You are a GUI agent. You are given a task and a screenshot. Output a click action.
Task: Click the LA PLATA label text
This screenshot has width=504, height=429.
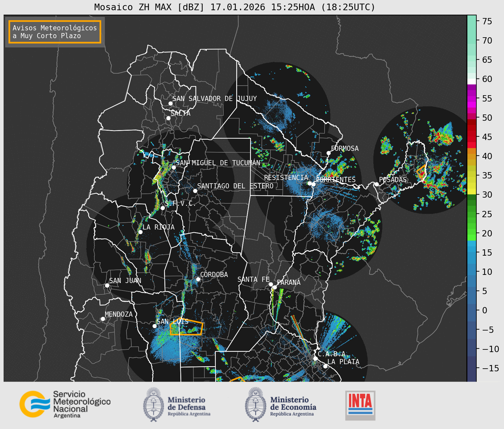click(343, 362)
